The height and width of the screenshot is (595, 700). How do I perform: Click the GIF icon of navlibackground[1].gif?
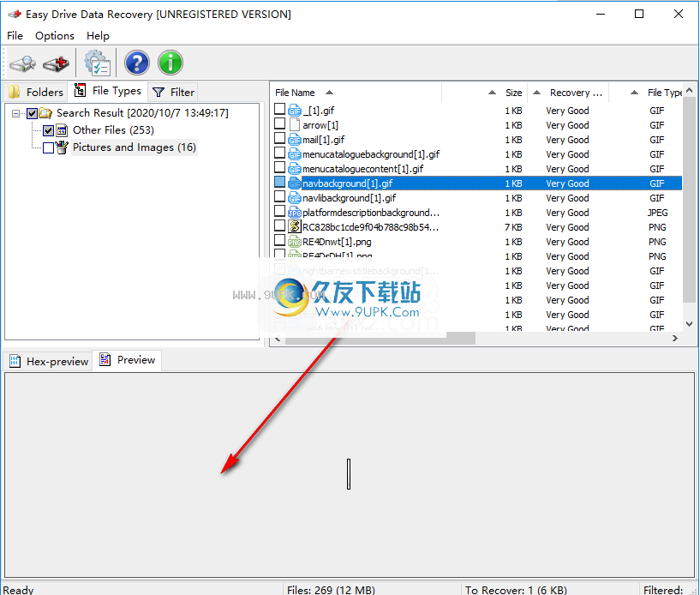(x=295, y=198)
